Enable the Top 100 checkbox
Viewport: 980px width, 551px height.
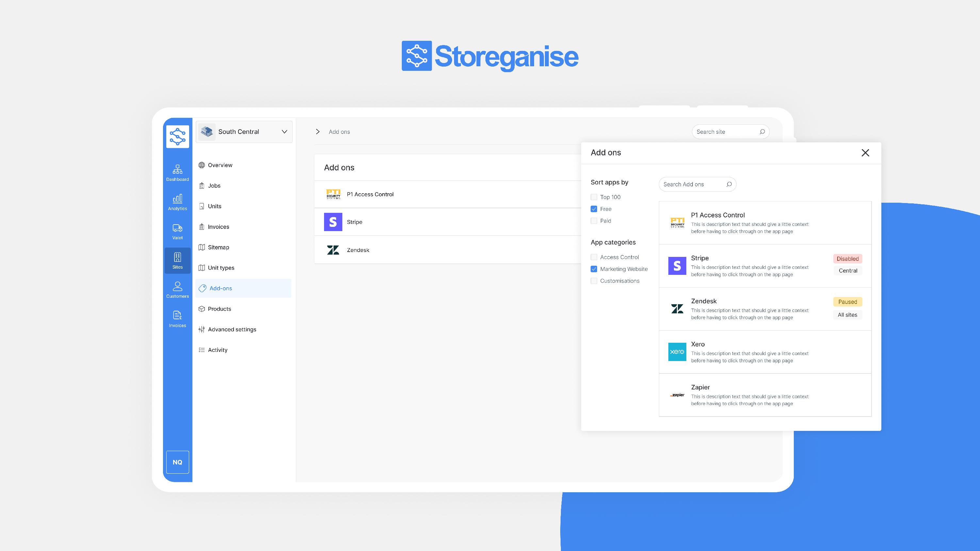coord(594,197)
